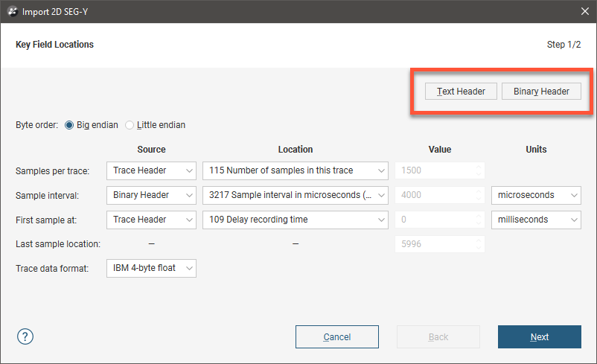
Task: Open Trace data format dropdown
Action: point(151,268)
